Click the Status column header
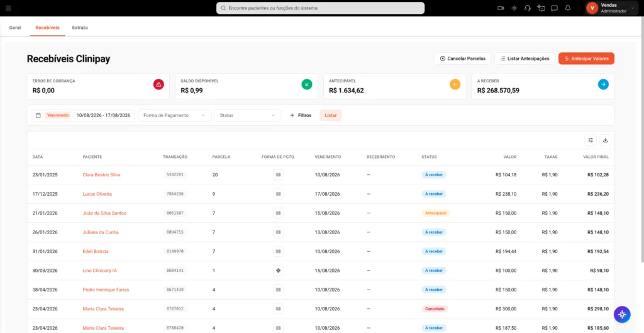 tap(429, 157)
